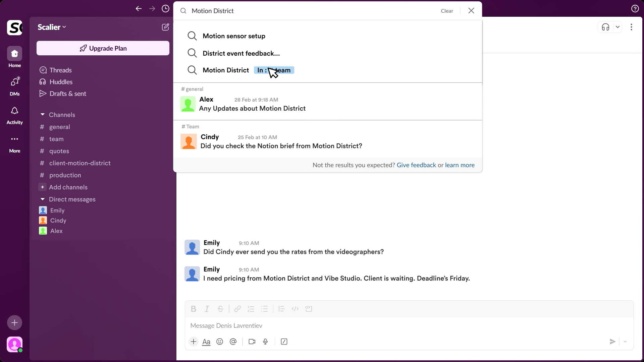644x362 pixels.
Task: Toggle strikethrough formatting in the composer
Action: 220,309
